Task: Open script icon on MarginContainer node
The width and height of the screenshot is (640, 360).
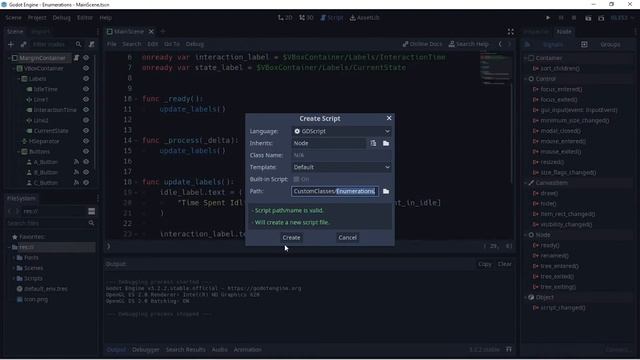Action: [x=76, y=58]
